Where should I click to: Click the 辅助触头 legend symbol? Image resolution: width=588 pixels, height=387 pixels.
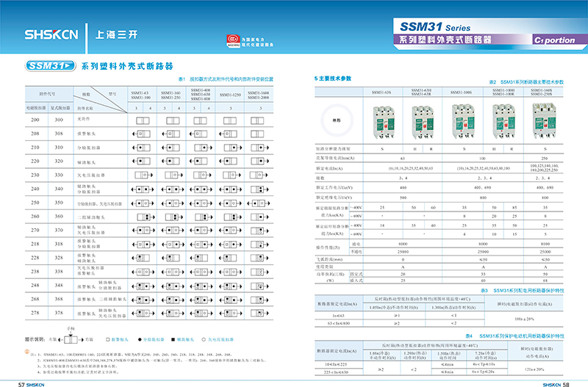173,341
